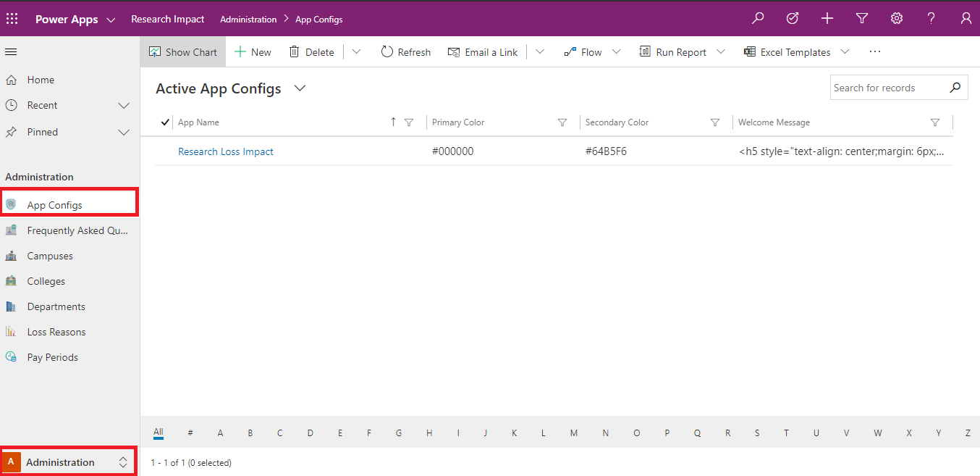Open Departments in the sidebar
Screen dimensions: 980x476
click(70, 306)
